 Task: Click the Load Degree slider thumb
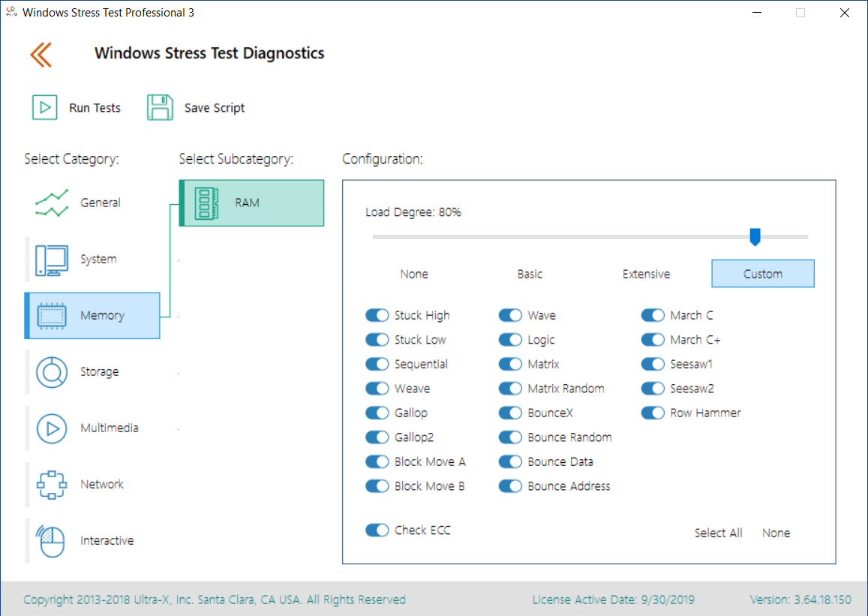pyautogui.click(x=755, y=237)
